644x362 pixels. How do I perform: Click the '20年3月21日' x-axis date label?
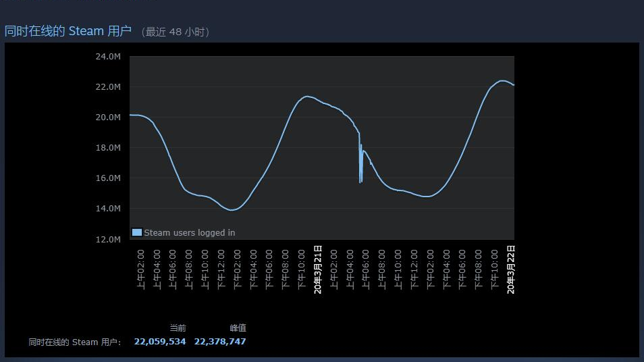(317, 269)
